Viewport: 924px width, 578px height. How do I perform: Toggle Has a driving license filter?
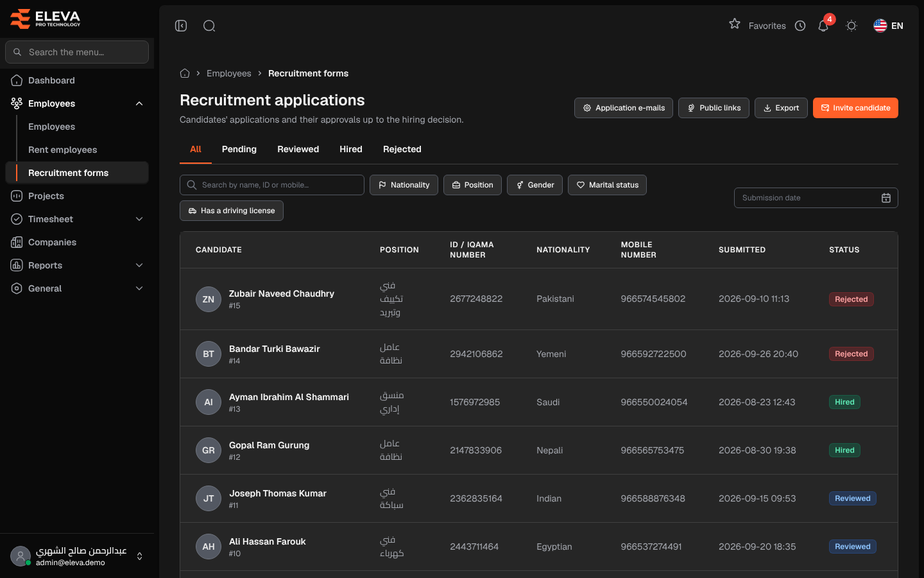click(232, 211)
